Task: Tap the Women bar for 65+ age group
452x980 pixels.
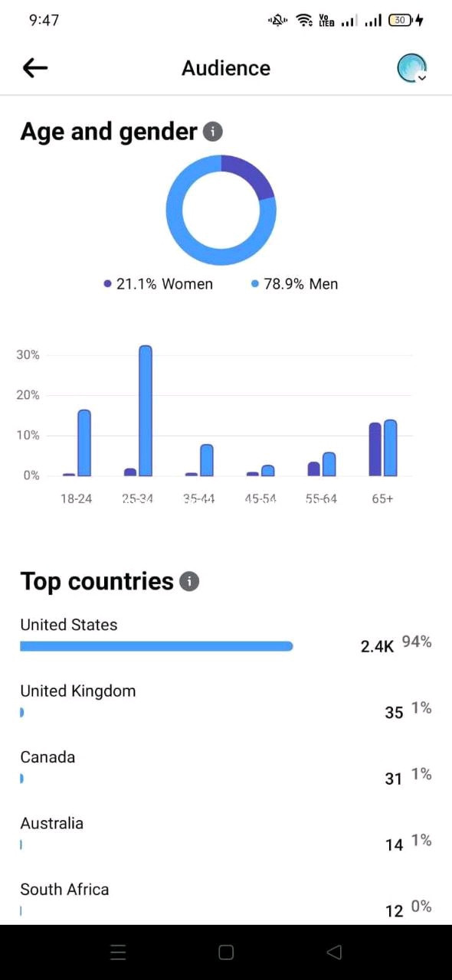Action: click(x=375, y=449)
